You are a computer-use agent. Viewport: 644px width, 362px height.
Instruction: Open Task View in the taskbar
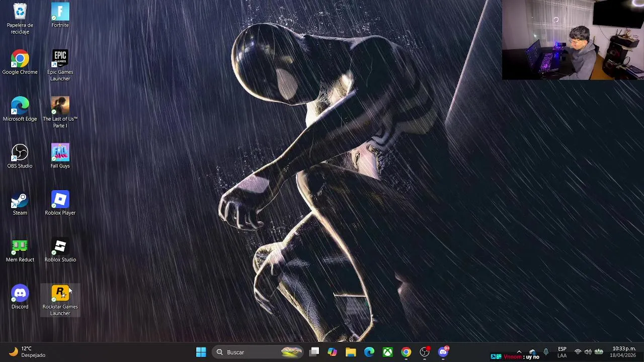coord(314,352)
